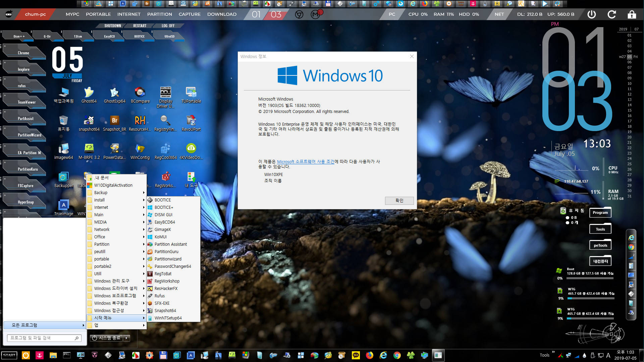Launch PartitionWizard from left sidebar panel
Viewport: 644px width, 362px height.
24,134
